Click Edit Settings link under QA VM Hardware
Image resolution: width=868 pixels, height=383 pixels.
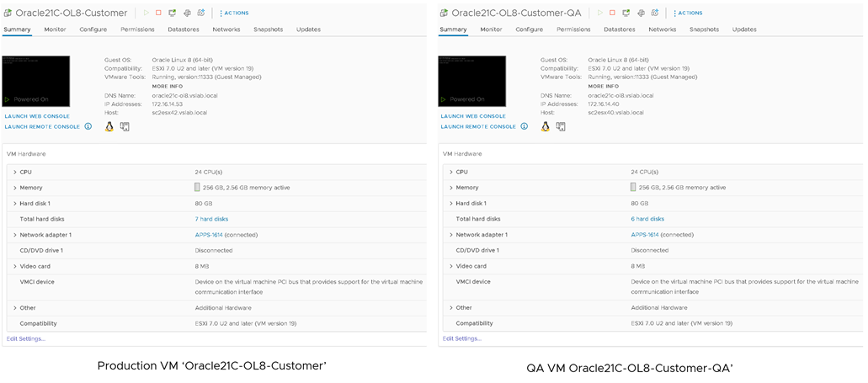tap(462, 338)
